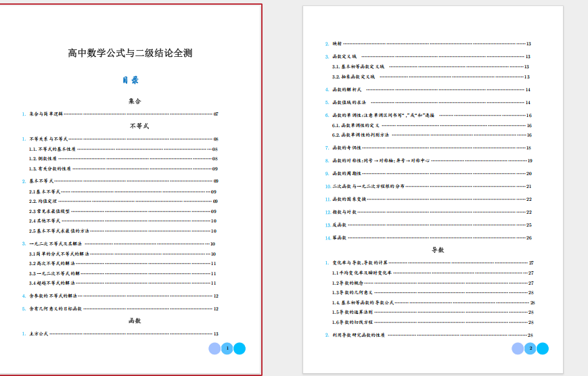This screenshot has width=588, height=376.
Task: Open entry 1.1 不等式的基本性质
Action: tap(123, 149)
